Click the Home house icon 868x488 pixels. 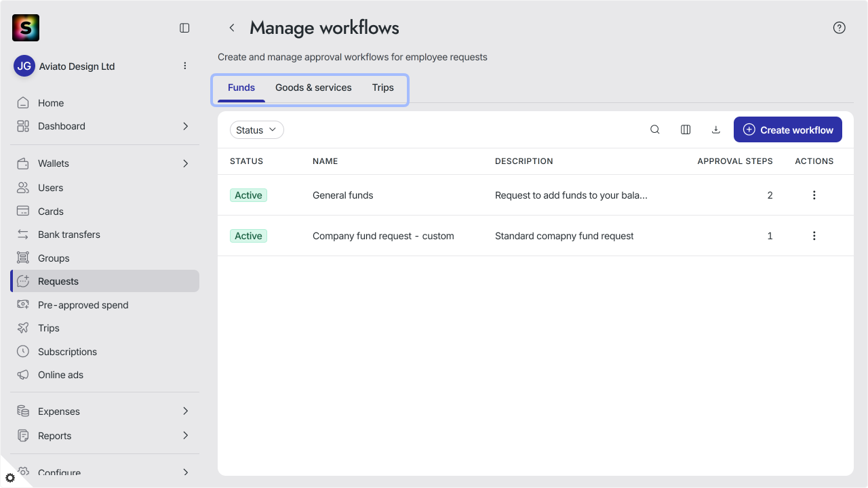click(23, 103)
